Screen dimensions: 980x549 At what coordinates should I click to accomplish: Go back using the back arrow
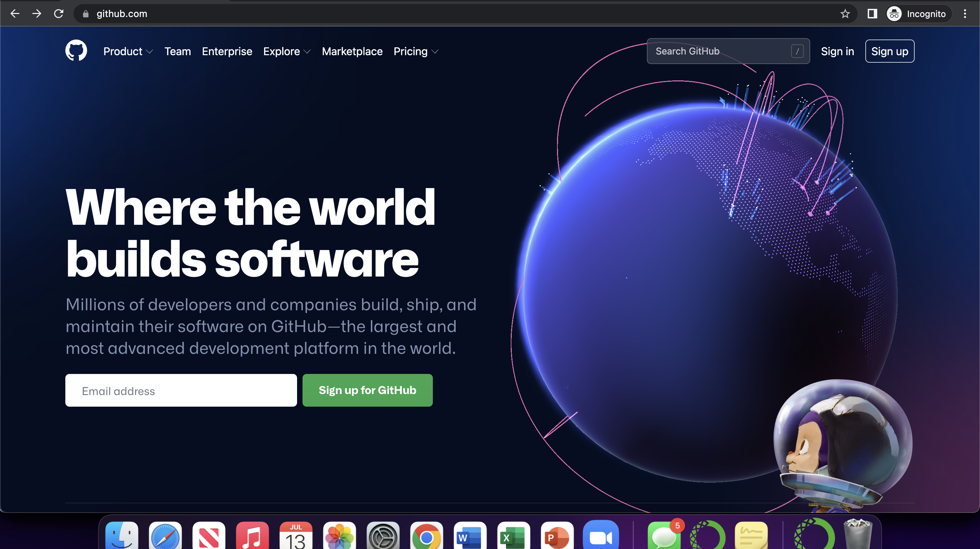[15, 14]
